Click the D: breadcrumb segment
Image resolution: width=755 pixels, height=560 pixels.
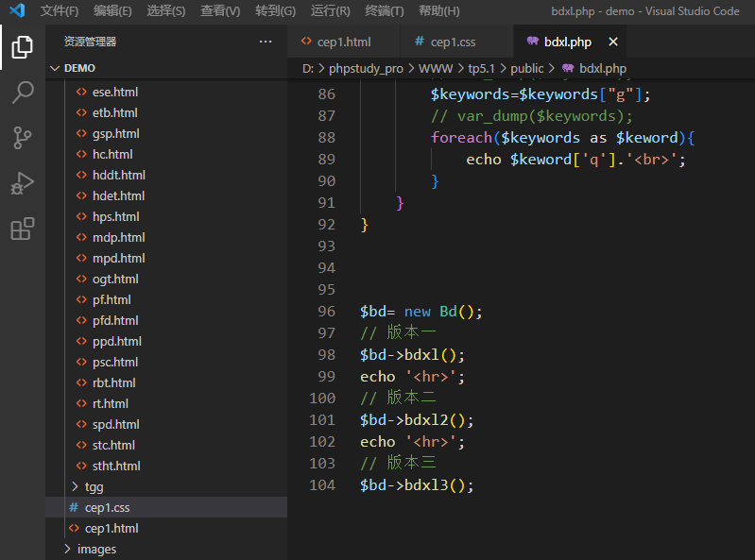click(308, 69)
